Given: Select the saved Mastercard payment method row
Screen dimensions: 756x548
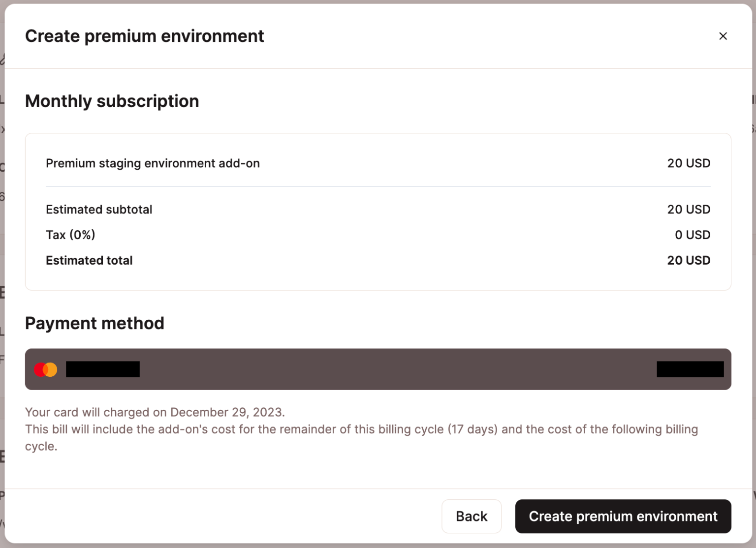Looking at the screenshot, I should coord(379,369).
